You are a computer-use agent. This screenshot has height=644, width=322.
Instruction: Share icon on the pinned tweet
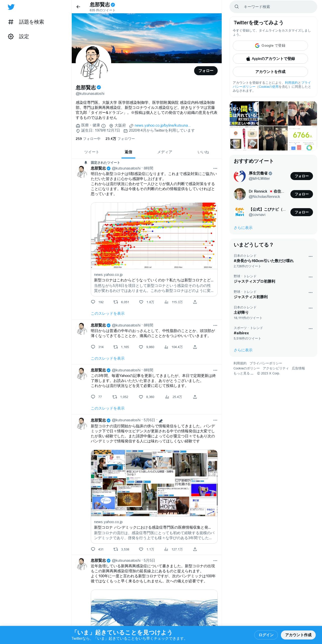click(195, 302)
